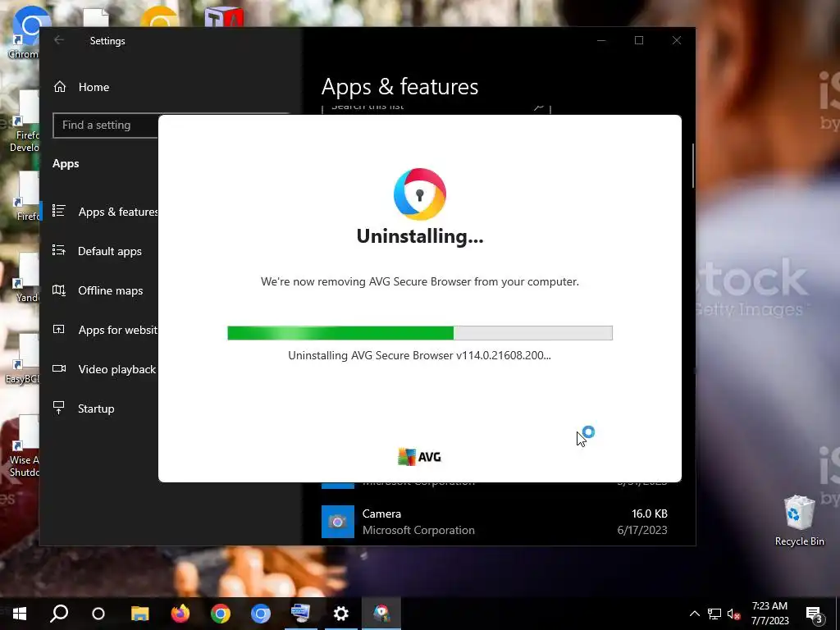Switch to Settings gear on taskbar

[340, 614]
